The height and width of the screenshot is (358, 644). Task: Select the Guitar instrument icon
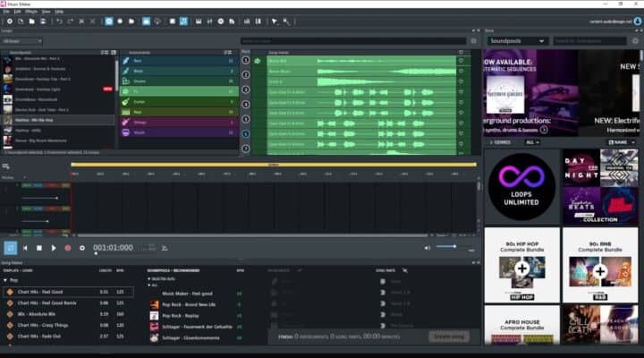(x=124, y=100)
